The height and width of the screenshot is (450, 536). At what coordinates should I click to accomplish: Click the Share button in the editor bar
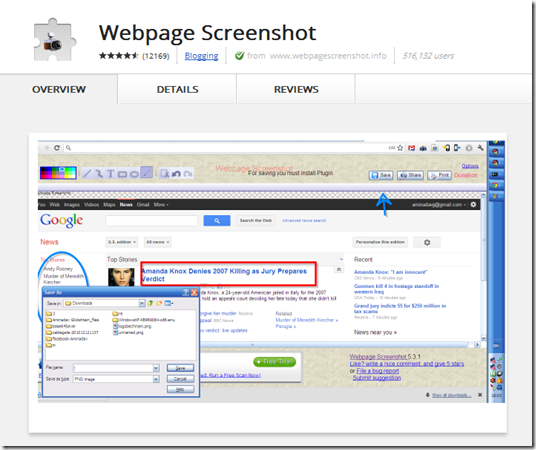[410, 175]
